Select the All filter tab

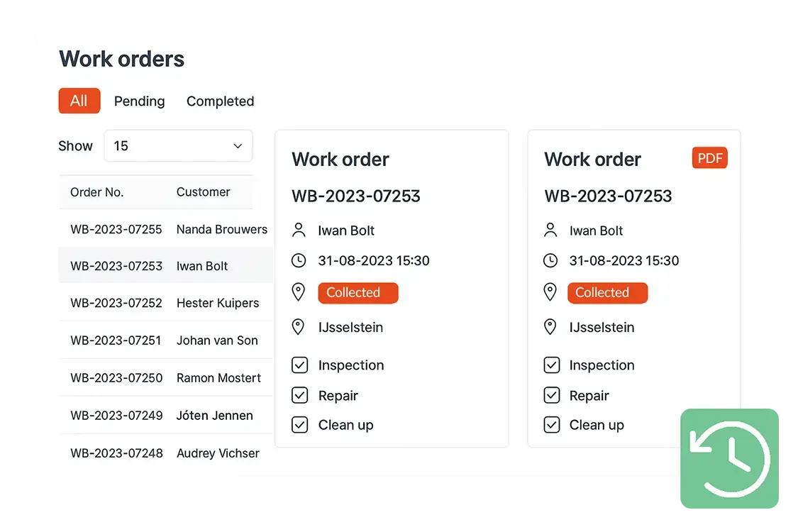pos(79,101)
